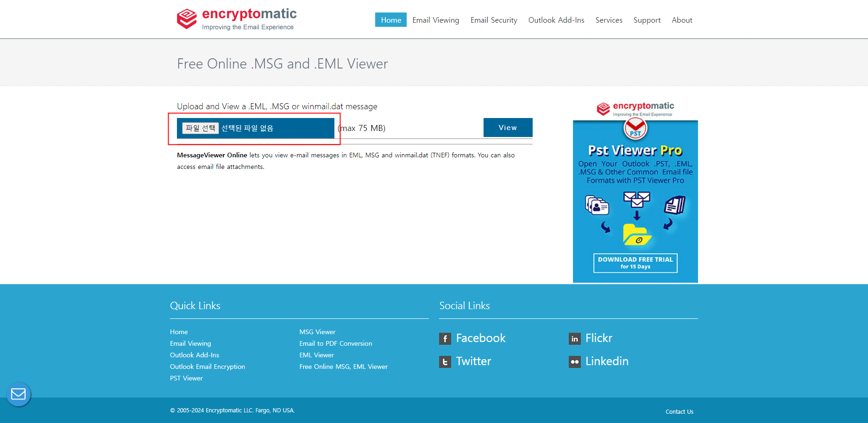Click the View button
Screen dimensions: 868x423
point(508,127)
